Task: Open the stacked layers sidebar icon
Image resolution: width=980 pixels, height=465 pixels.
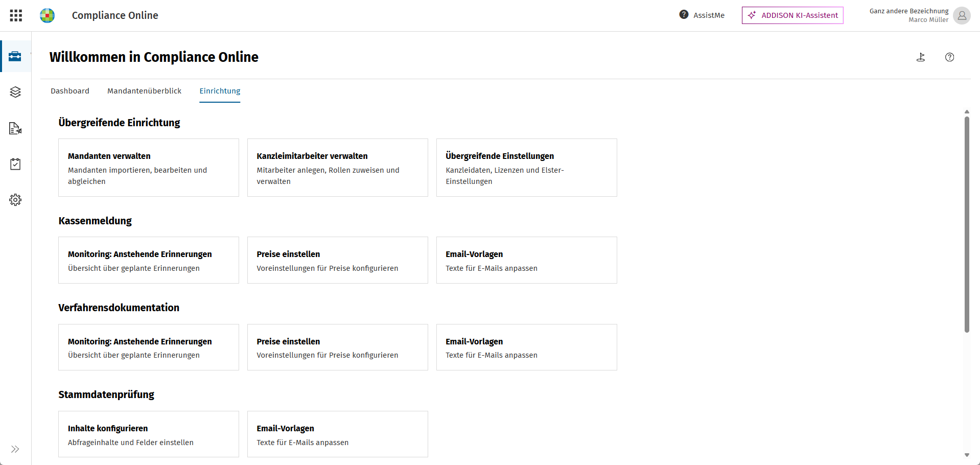Action: (x=15, y=92)
